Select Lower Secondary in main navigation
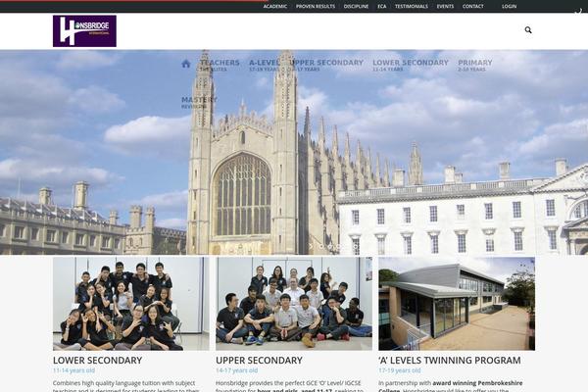The height and width of the screenshot is (392, 588). 411,65
